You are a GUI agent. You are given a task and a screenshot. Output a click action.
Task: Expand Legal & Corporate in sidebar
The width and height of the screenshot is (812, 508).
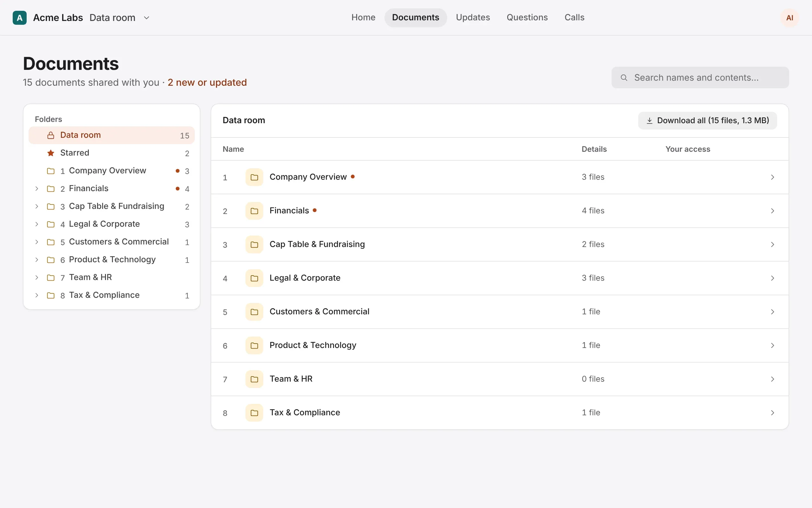36,224
